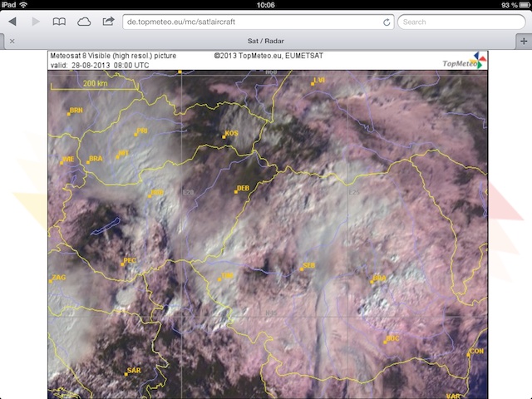Click the DEB city marker
This screenshot has width=532, height=399.
pyautogui.click(x=236, y=192)
